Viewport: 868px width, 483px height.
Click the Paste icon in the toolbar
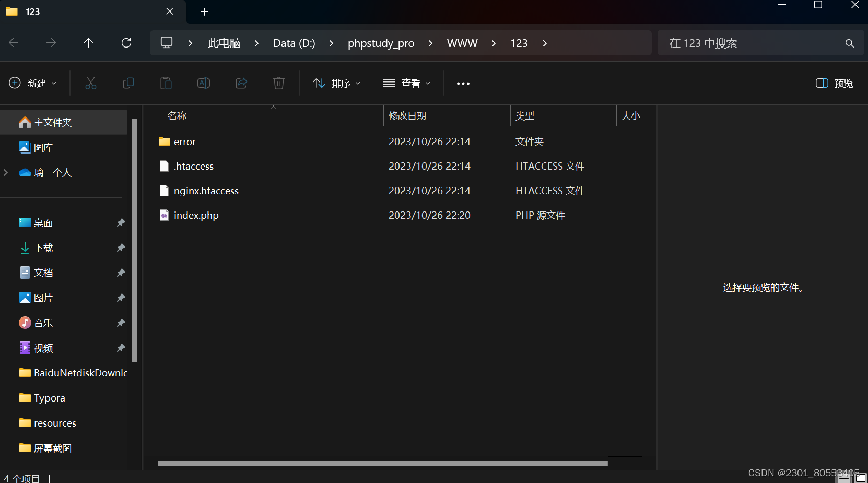pos(166,83)
